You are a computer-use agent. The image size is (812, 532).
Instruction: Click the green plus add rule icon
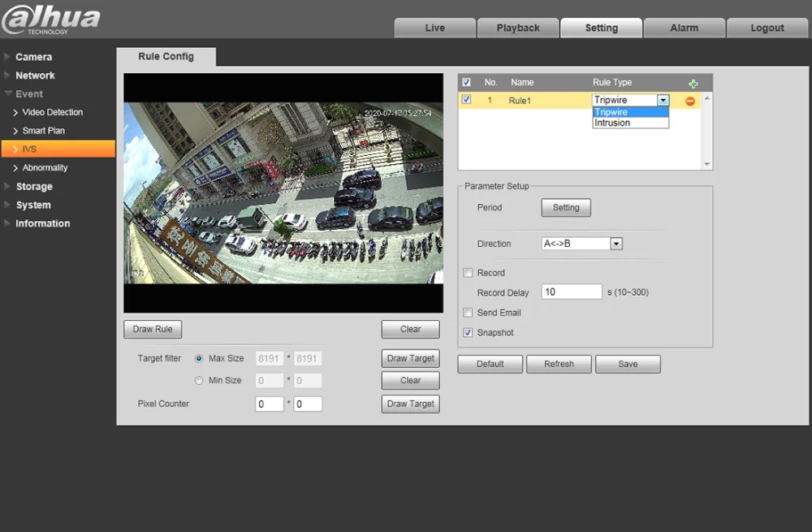[693, 84]
